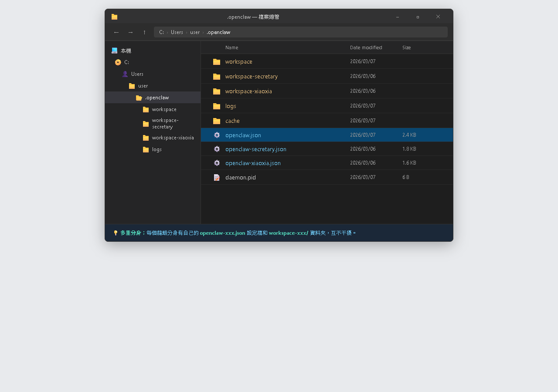
Task: Click the Users icon in sidebar tree
Action: [x=125, y=74]
